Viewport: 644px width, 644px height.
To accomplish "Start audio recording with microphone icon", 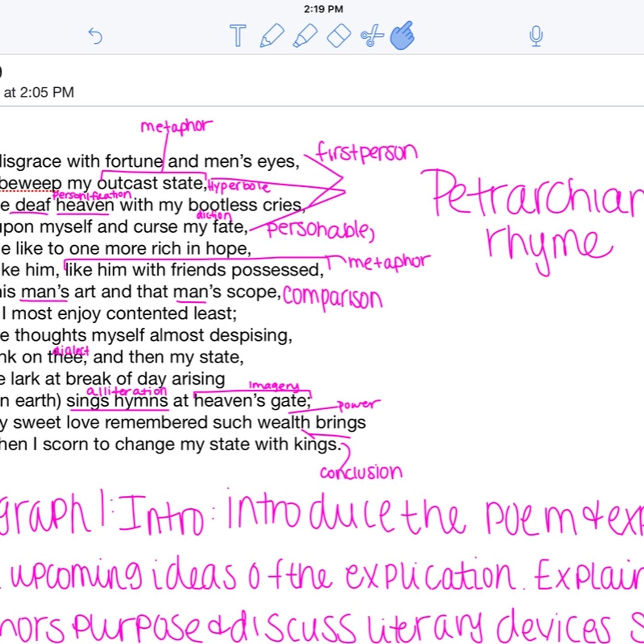I will 536,36.
